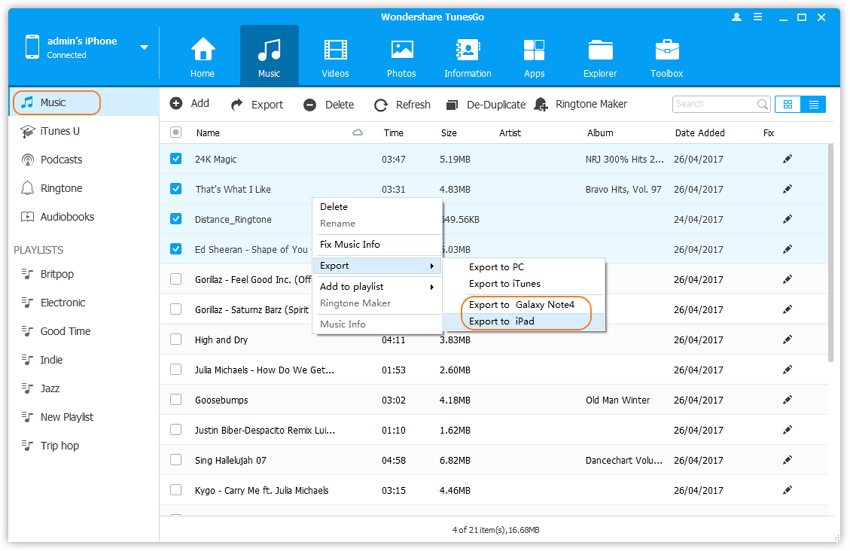
Task: Click the edit pencil for 24K Magic
Action: coord(788,159)
